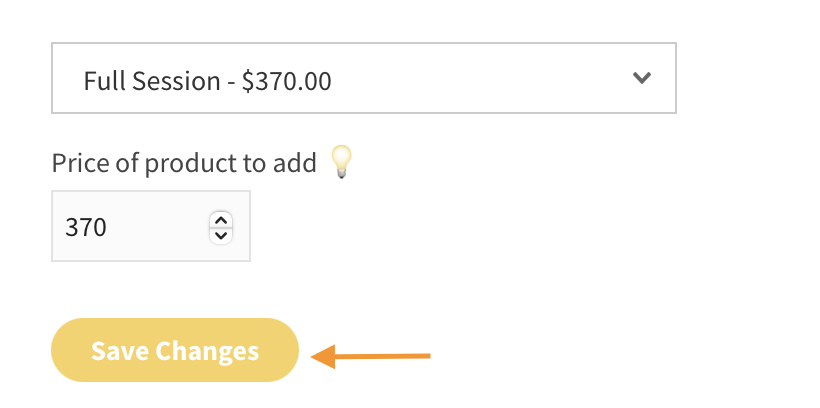This screenshot has height=408, width=820.
Task: Click '$370.00' in the product select box
Action: coord(287,80)
